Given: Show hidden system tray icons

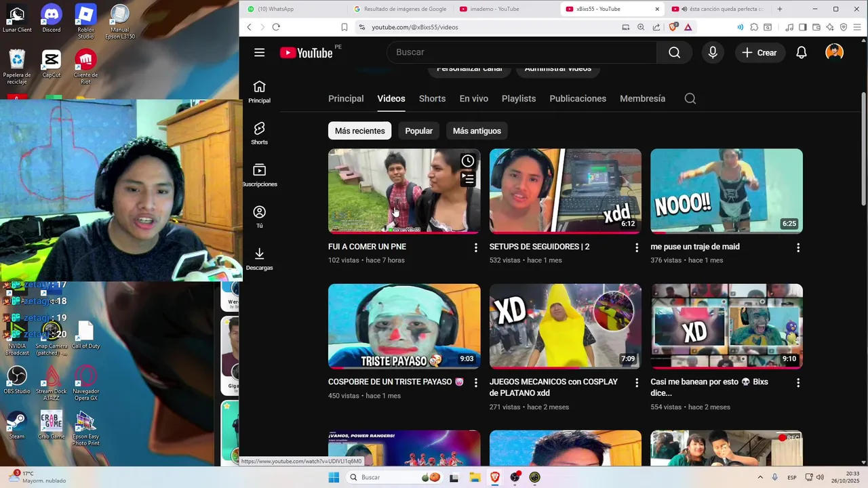Looking at the screenshot, I should [759, 477].
